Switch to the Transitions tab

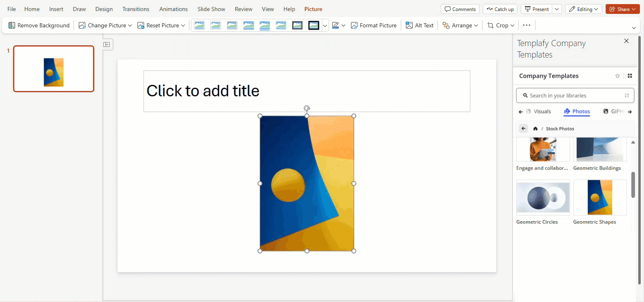click(x=136, y=9)
